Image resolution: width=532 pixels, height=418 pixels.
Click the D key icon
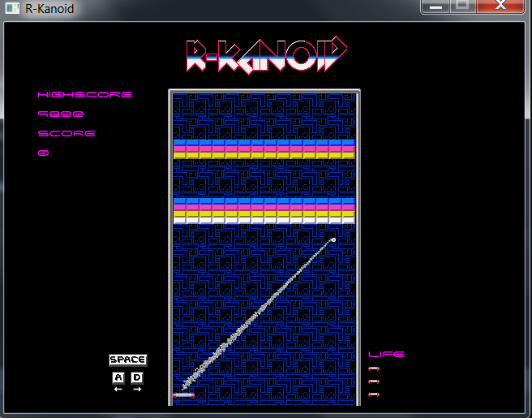(137, 377)
